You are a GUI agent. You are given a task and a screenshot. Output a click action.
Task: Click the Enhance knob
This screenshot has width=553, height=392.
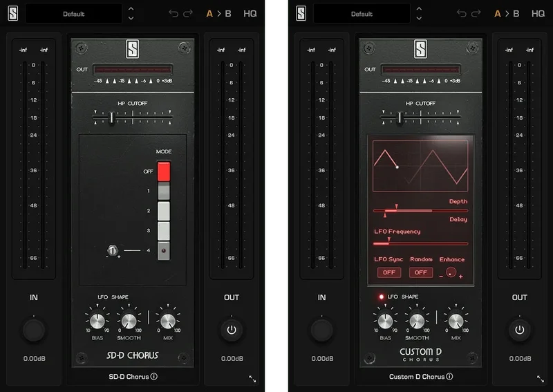pyautogui.click(x=451, y=272)
